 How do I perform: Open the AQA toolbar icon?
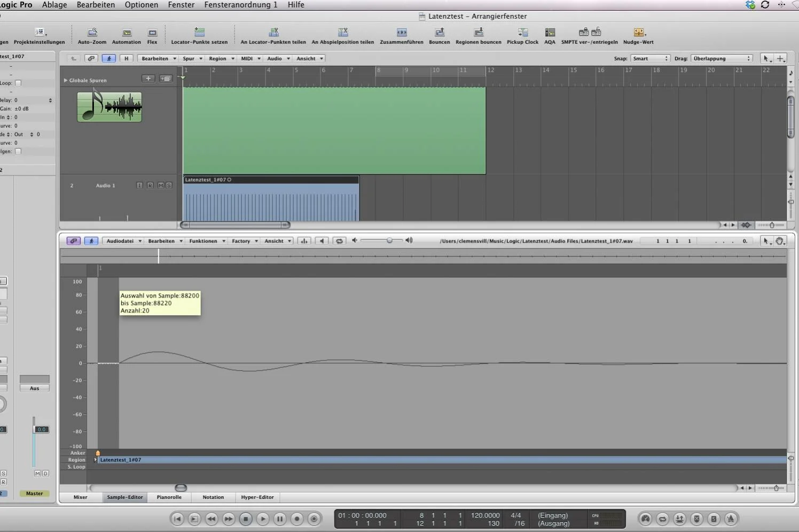550,33
